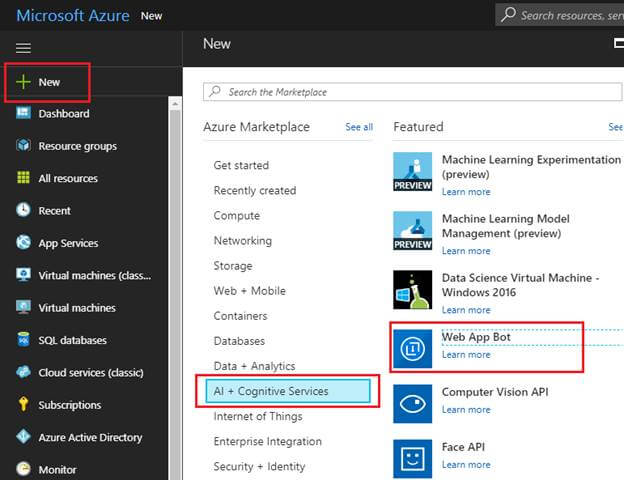Open Dashboard from the sidebar
Screen dimensions: 624x480
point(64,113)
